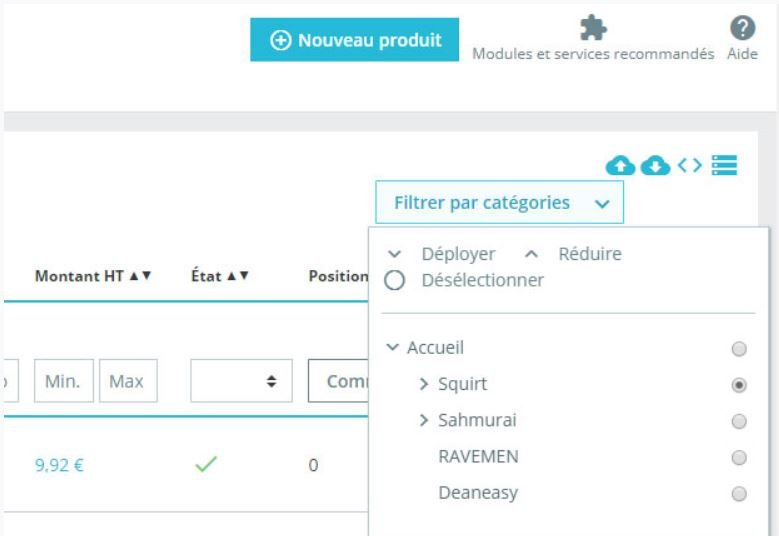Screen dimensions: 779x536
Task: Select the Accueil category radio button
Action: coord(739,349)
